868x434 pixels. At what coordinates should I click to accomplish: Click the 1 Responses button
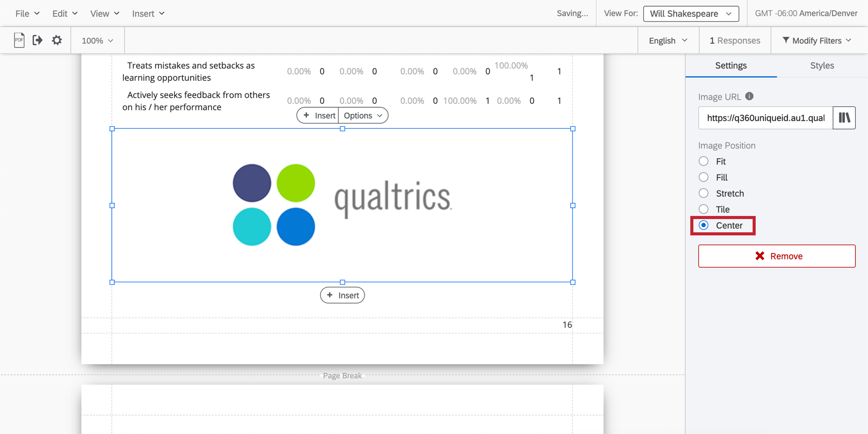pos(735,40)
